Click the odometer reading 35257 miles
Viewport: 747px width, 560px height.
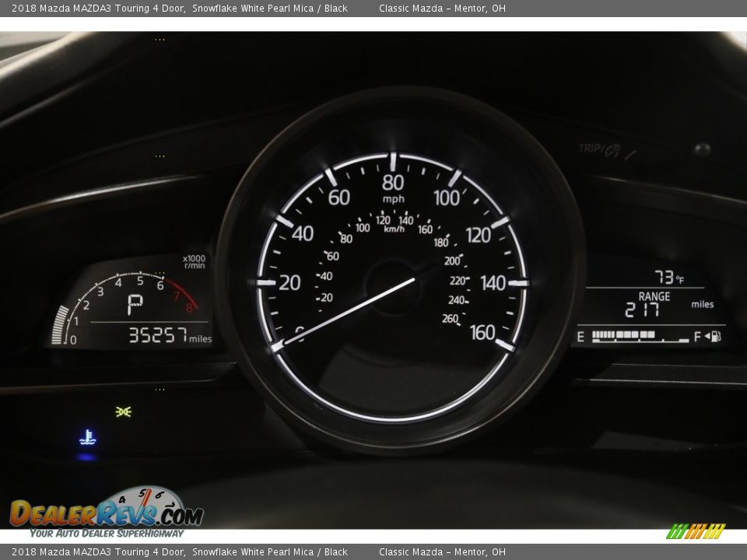(170, 336)
